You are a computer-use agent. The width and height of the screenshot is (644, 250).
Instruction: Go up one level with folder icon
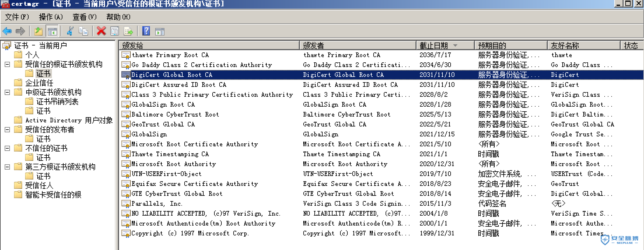pyautogui.click(x=38, y=31)
